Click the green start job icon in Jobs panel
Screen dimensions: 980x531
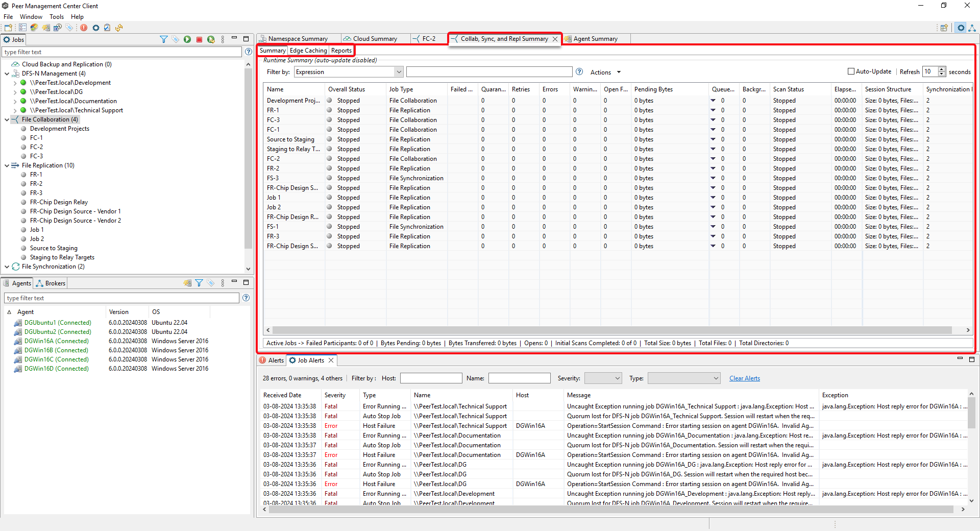(x=187, y=39)
